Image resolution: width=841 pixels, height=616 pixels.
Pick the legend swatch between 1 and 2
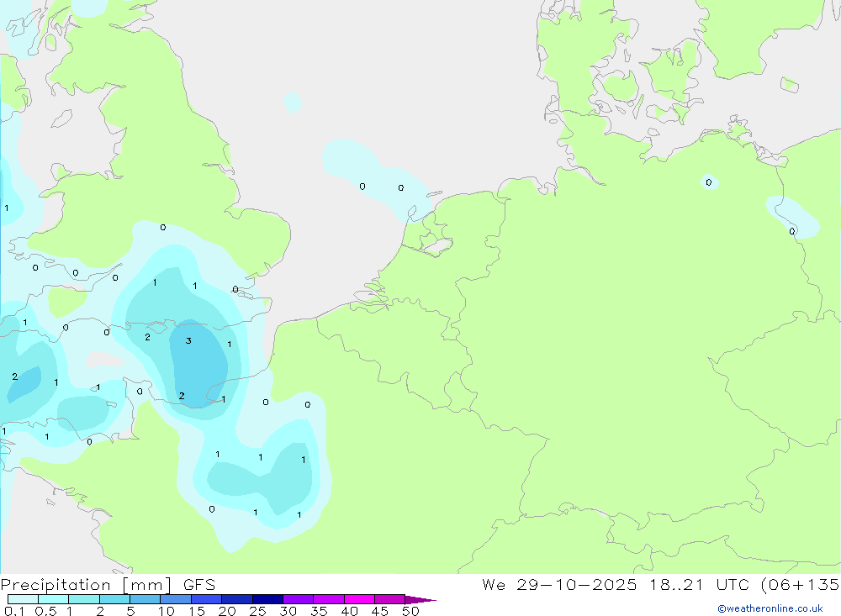tap(84, 599)
